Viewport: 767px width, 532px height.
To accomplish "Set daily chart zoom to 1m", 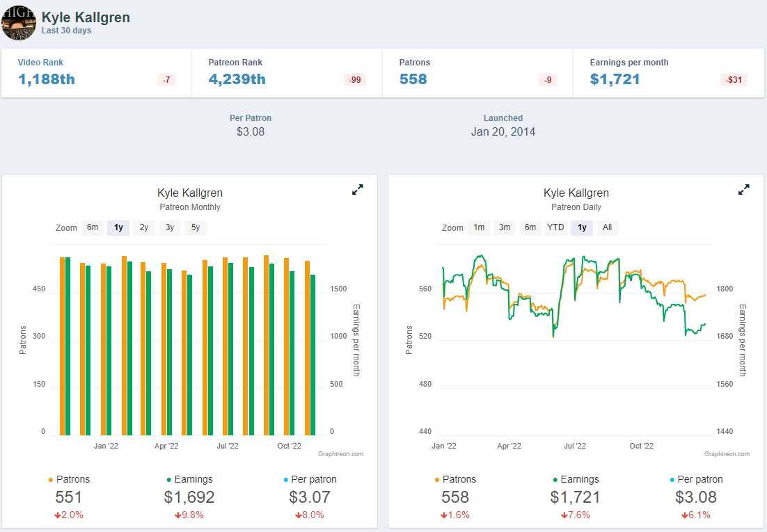I will [x=479, y=227].
